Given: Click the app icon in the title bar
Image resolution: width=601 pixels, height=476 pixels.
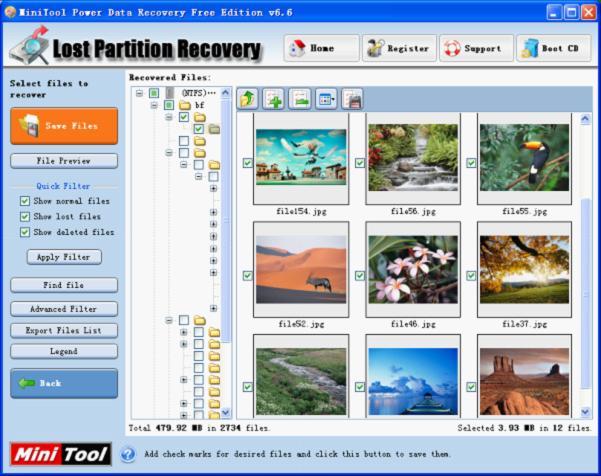Looking at the screenshot, I should pos(10,12).
